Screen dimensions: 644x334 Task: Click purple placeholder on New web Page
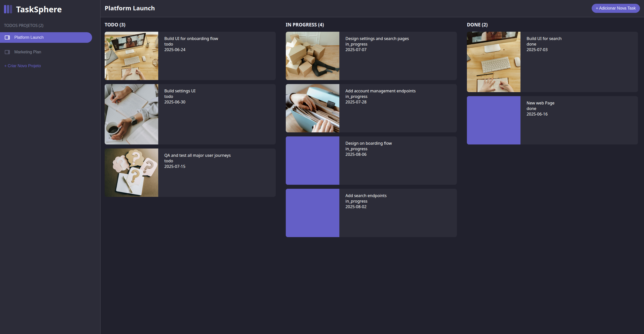tap(494, 120)
